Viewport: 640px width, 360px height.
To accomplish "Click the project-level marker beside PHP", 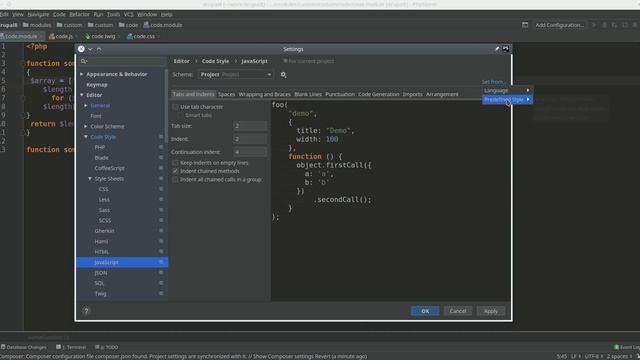I will (x=161, y=147).
